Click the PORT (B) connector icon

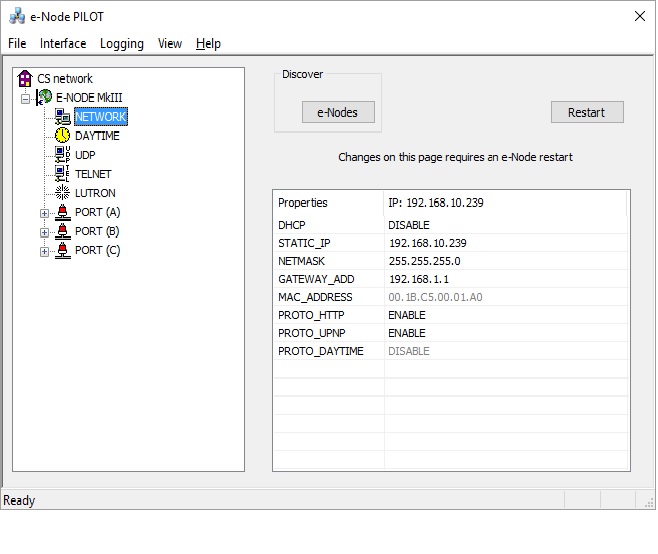pos(63,231)
